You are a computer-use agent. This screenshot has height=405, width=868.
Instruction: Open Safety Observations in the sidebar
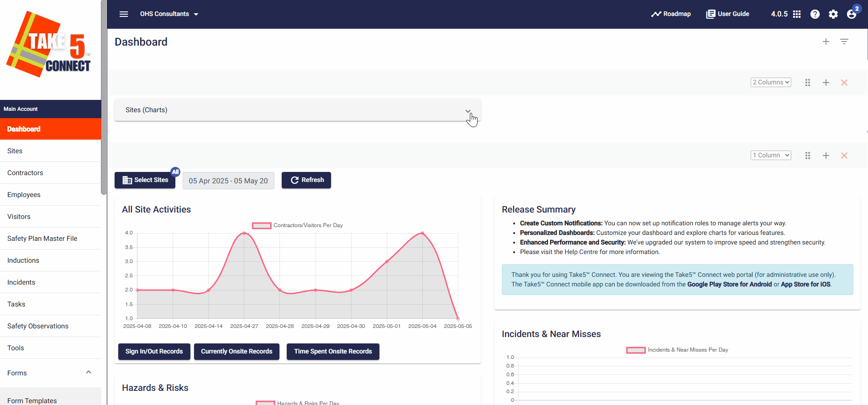coord(51,326)
